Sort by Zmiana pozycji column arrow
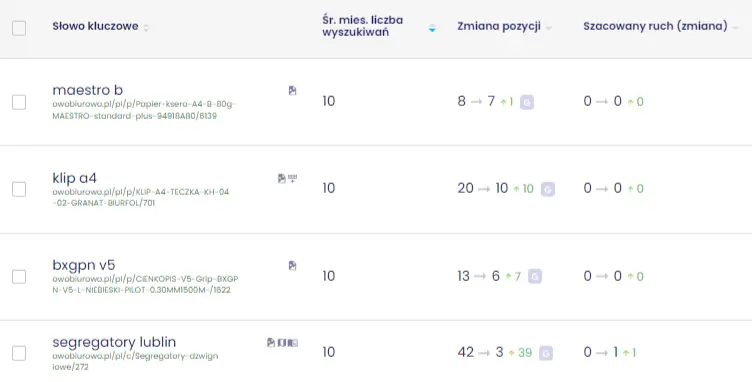Screen dimensions: 752x382 [x=549, y=28]
